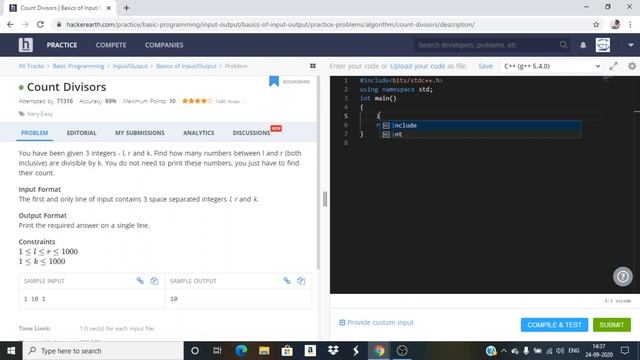
Task: Click the HackerEarth logo icon
Action: point(25,44)
